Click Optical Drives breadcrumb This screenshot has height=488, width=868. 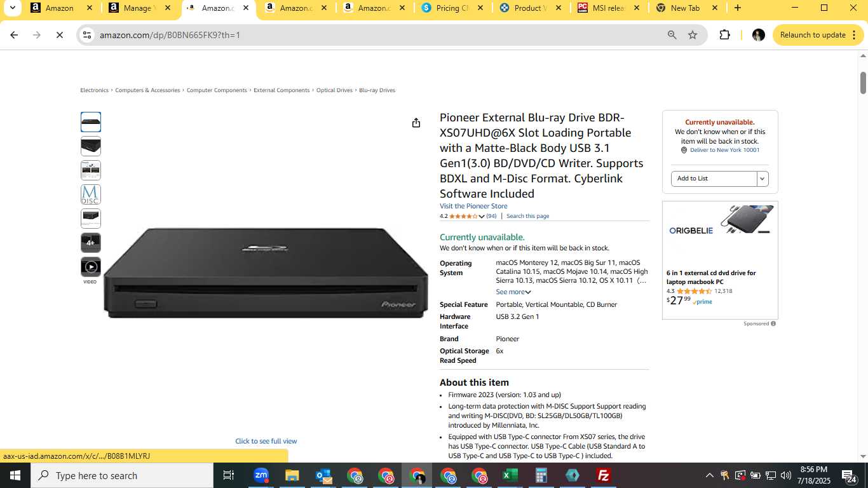pos(334,90)
